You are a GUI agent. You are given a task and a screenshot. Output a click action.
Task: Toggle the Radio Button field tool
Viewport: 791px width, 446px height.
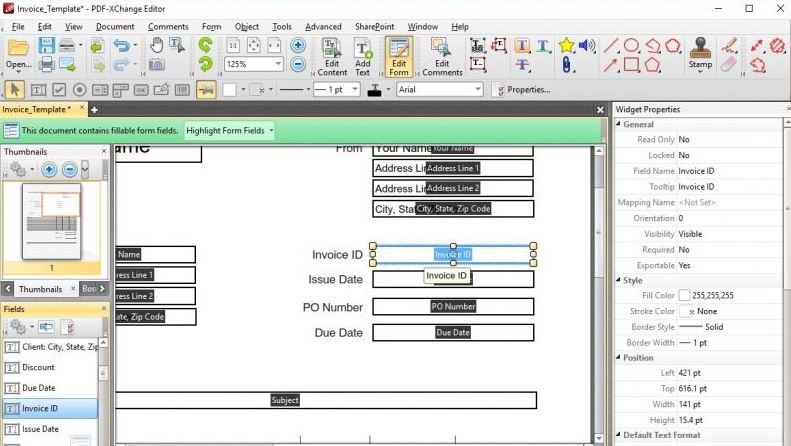(79, 90)
